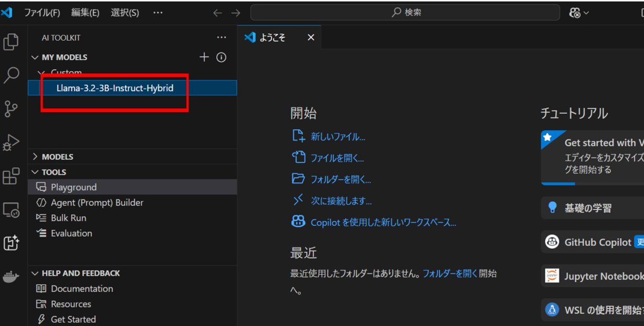The width and height of the screenshot is (644, 326).
Task: Open Remote Explorer in activity bar
Action: coord(11,210)
